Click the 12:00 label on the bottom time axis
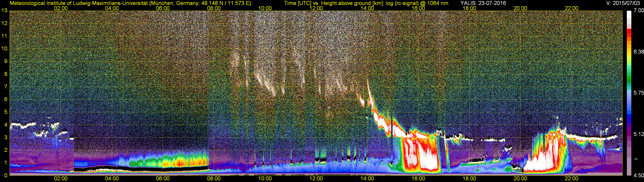 [x=316, y=179]
